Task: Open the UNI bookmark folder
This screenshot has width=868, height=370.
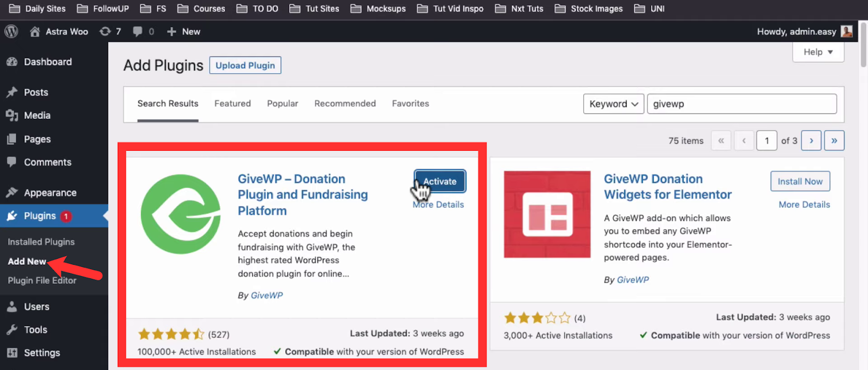Action: click(649, 9)
